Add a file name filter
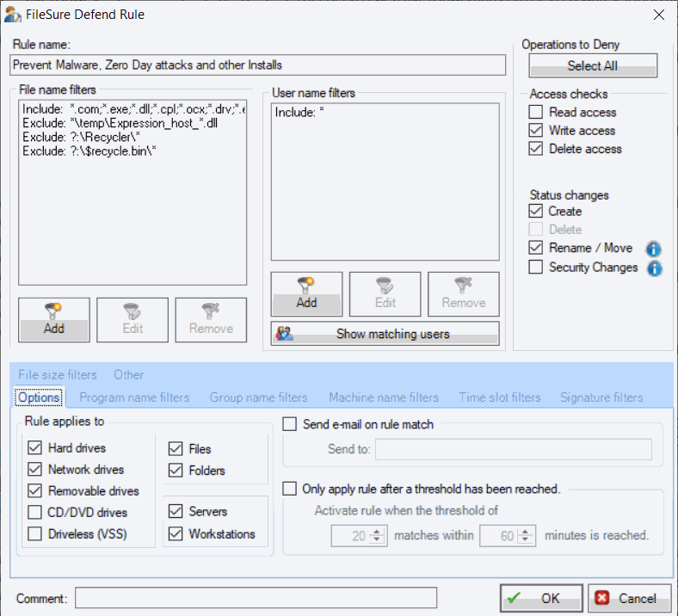This screenshot has width=678, height=616. point(54,320)
